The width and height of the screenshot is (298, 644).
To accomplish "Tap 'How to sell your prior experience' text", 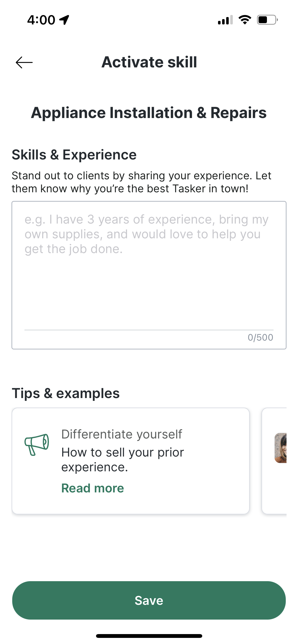I will (x=123, y=460).
